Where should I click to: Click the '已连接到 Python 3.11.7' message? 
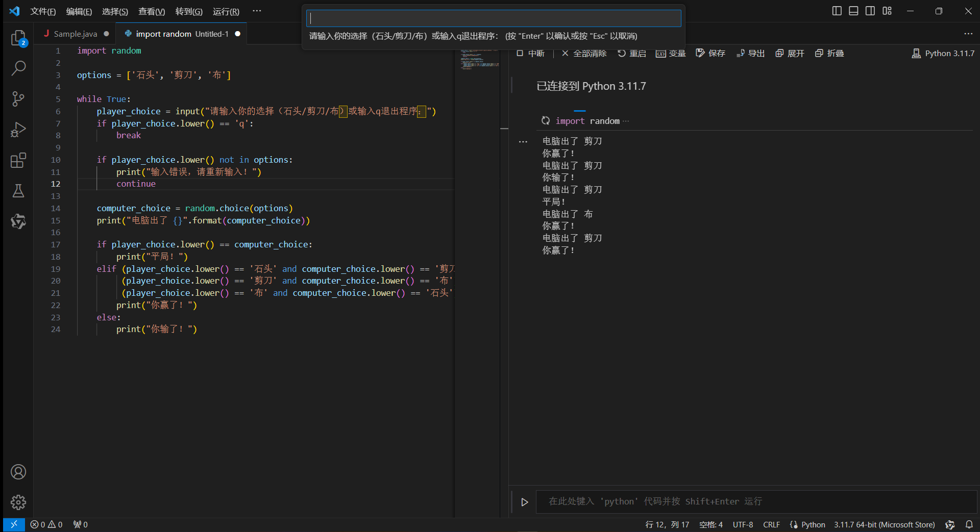point(591,86)
